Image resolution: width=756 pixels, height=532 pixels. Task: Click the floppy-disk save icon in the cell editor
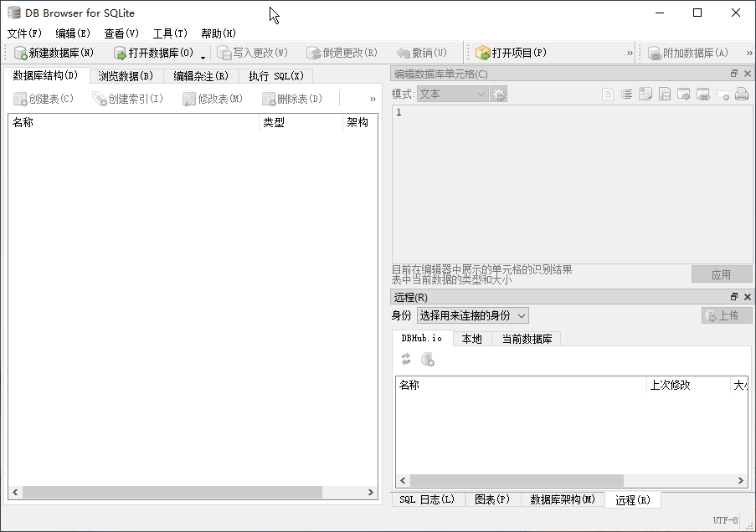pos(665,94)
